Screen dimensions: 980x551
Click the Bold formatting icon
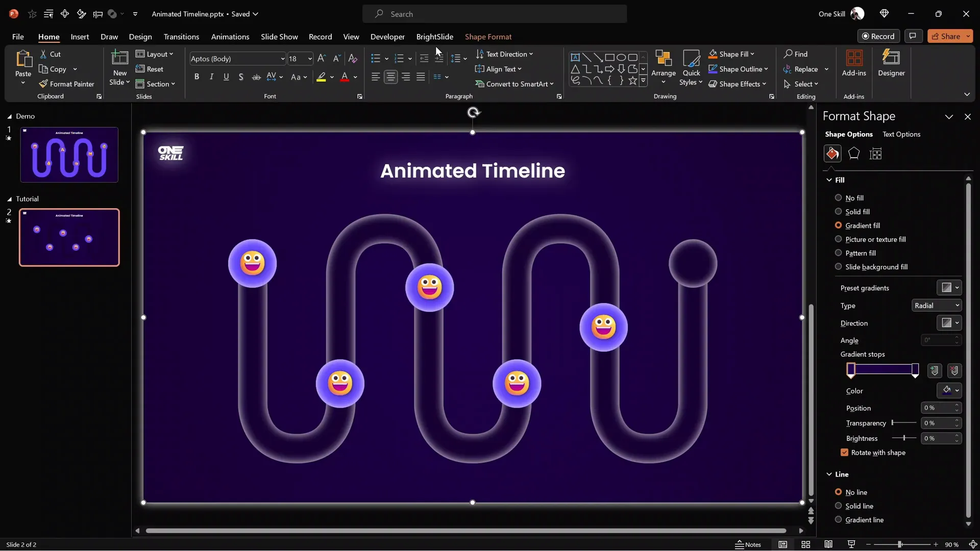197,77
